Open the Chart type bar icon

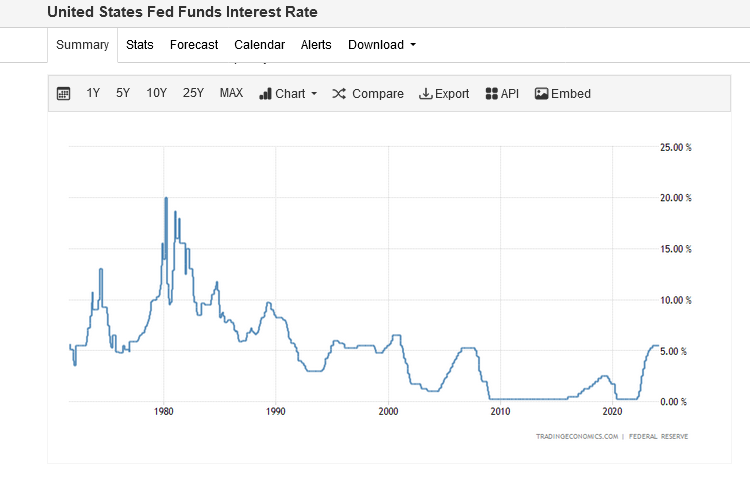point(266,94)
